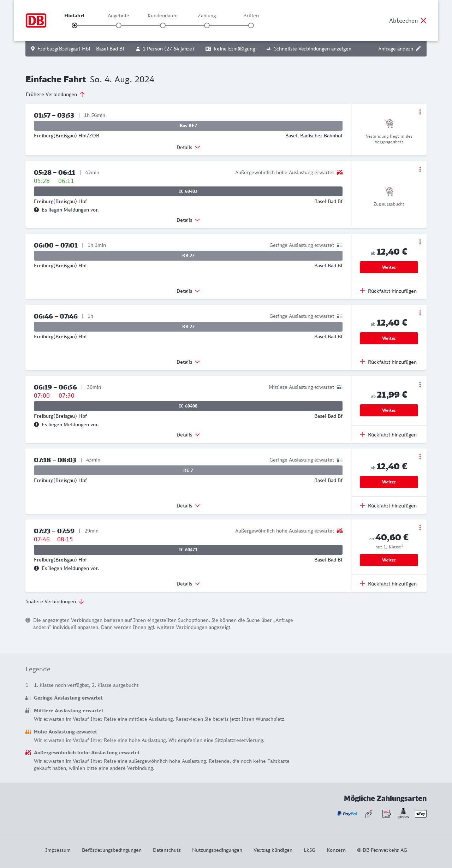Expand Details of the 01:57 Bus RE7 connection
Image resolution: width=452 pixels, height=868 pixels.
(188, 147)
